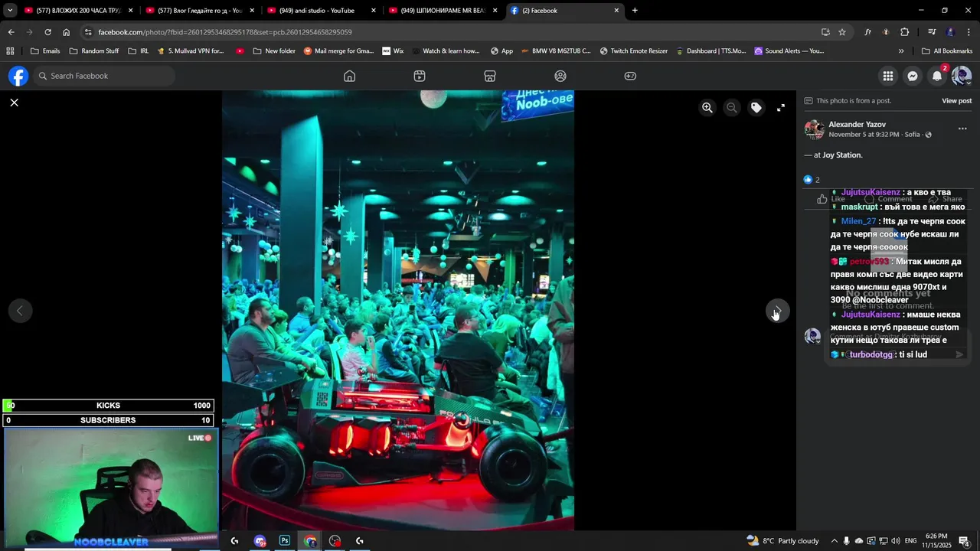
Task: Open the account profile picture menu
Action: click(x=962, y=76)
